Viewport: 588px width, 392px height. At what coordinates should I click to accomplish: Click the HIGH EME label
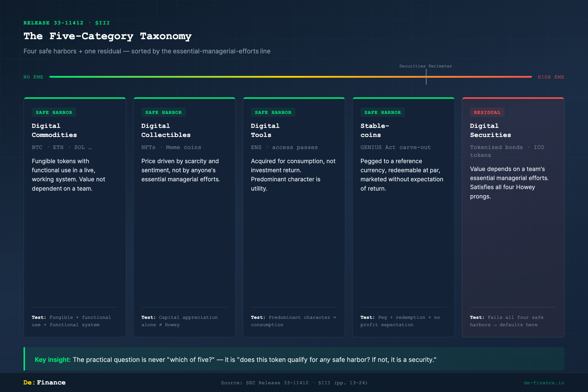(x=551, y=77)
